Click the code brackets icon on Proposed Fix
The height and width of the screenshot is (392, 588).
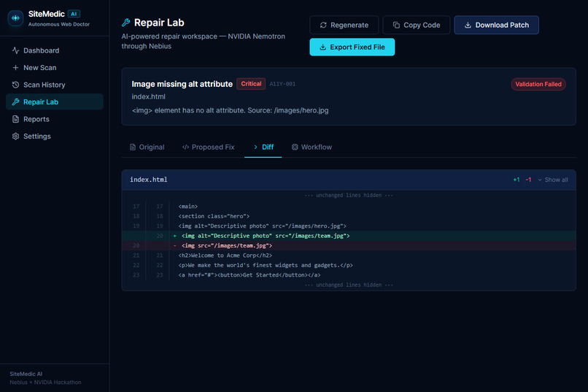[x=185, y=147]
